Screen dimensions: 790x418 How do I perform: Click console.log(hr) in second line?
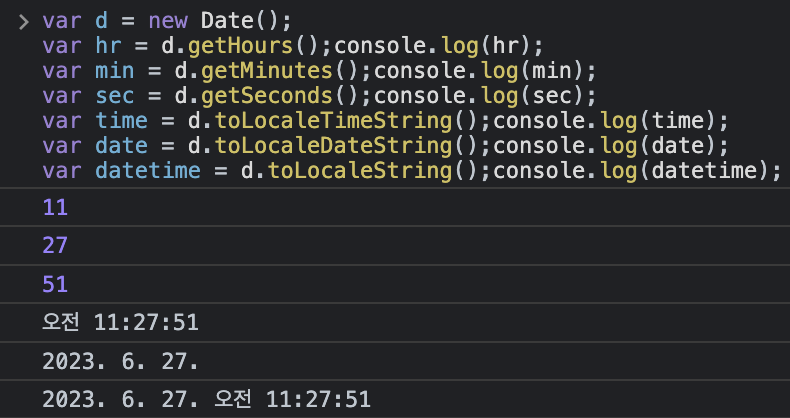[x=439, y=46]
